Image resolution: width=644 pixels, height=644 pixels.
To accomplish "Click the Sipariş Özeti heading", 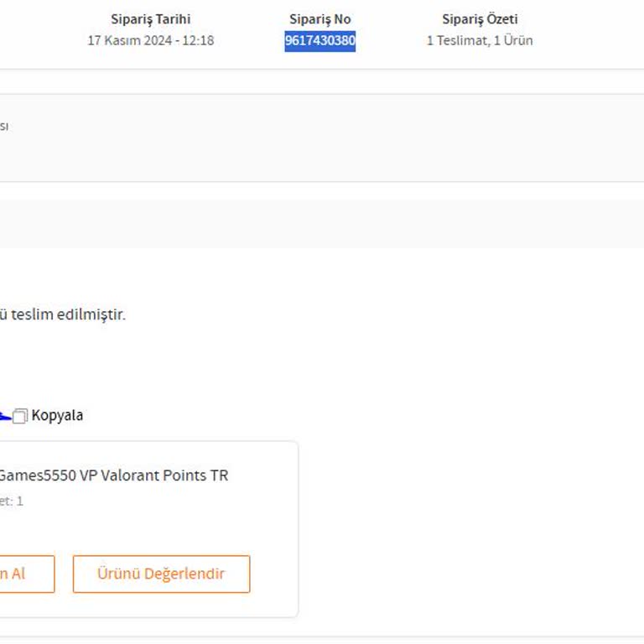I will 480,19.
